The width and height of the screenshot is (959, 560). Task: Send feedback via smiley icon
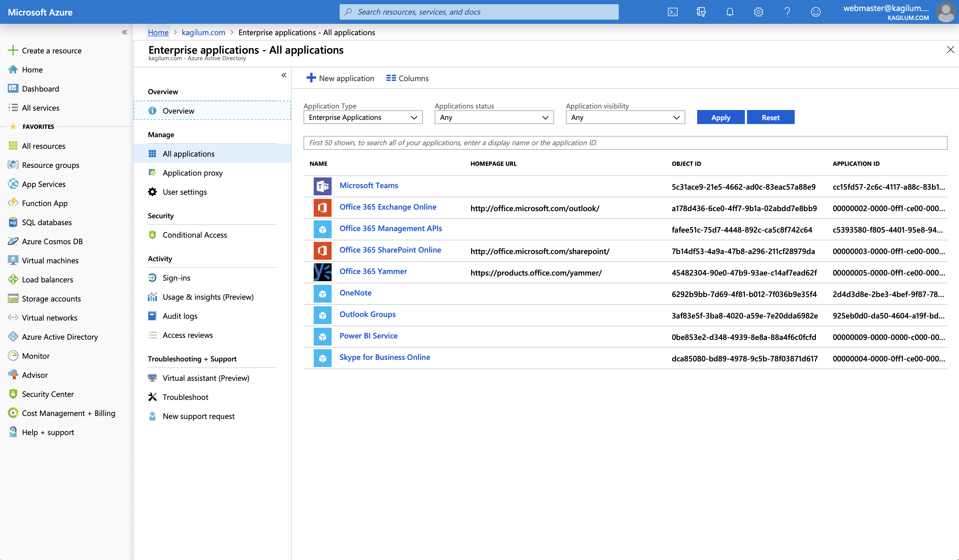click(816, 12)
